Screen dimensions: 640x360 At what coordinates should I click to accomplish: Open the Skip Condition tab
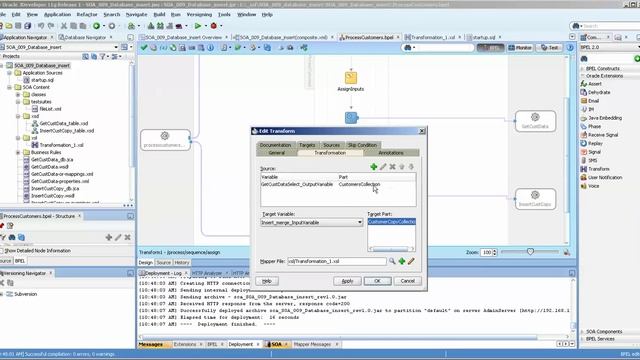coord(362,145)
